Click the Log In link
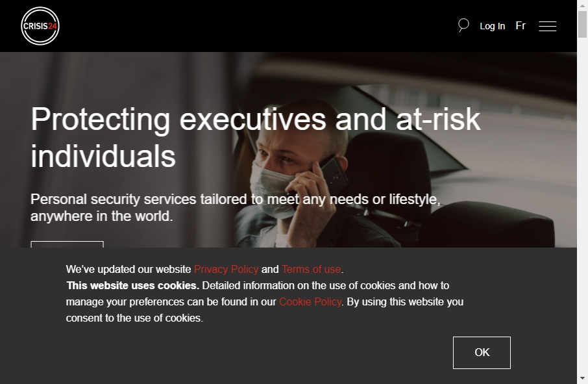588x384 pixels. (493, 26)
